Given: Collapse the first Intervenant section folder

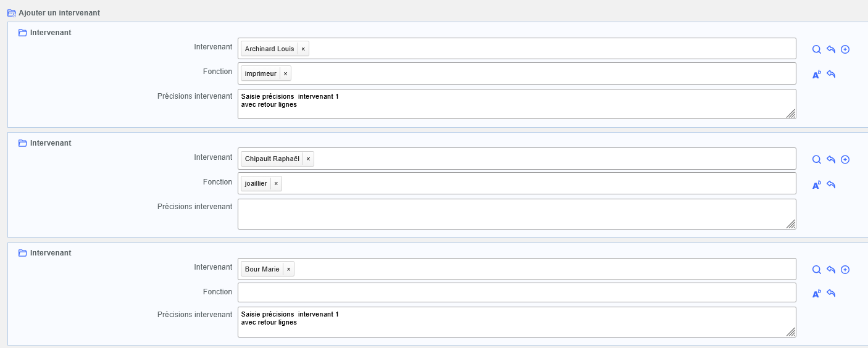Looking at the screenshot, I should point(23,33).
